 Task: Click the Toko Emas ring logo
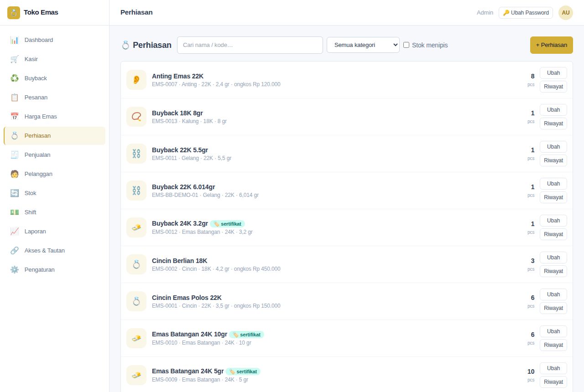14,13
